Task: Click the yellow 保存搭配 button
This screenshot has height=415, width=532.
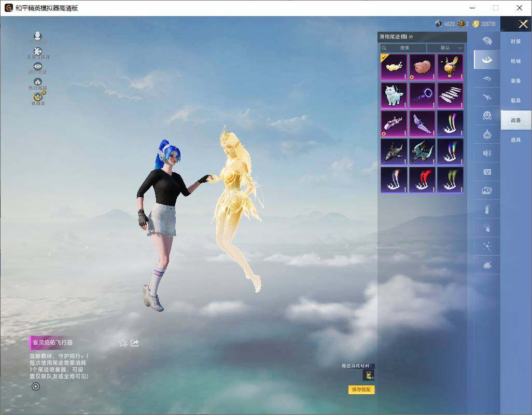Action: point(361,390)
